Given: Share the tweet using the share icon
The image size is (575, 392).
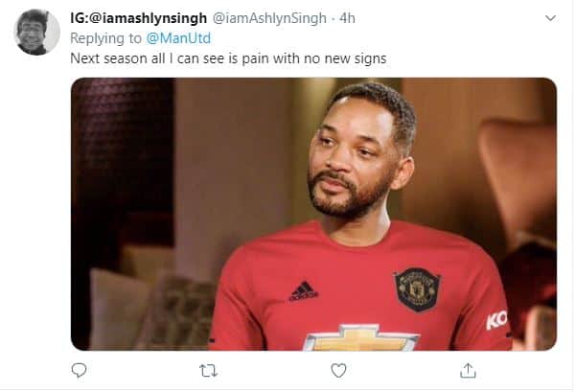Looking at the screenshot, I should 468,369.
